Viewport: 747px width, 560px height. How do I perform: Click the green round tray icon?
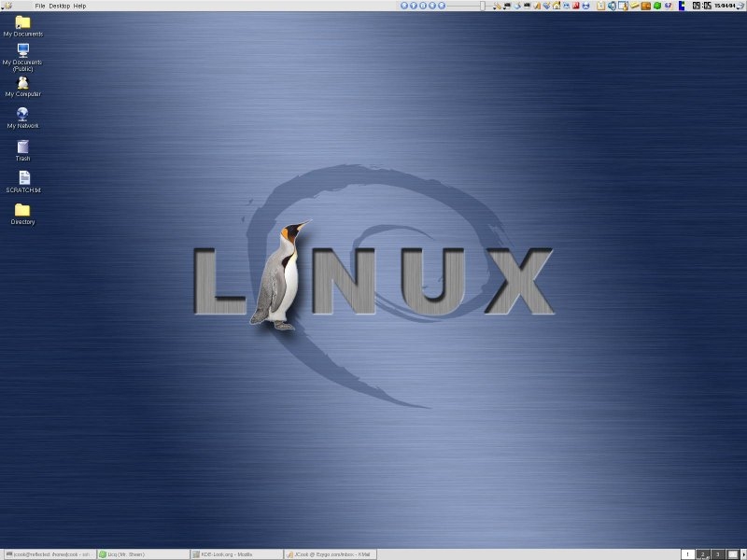tap(657, 6)
